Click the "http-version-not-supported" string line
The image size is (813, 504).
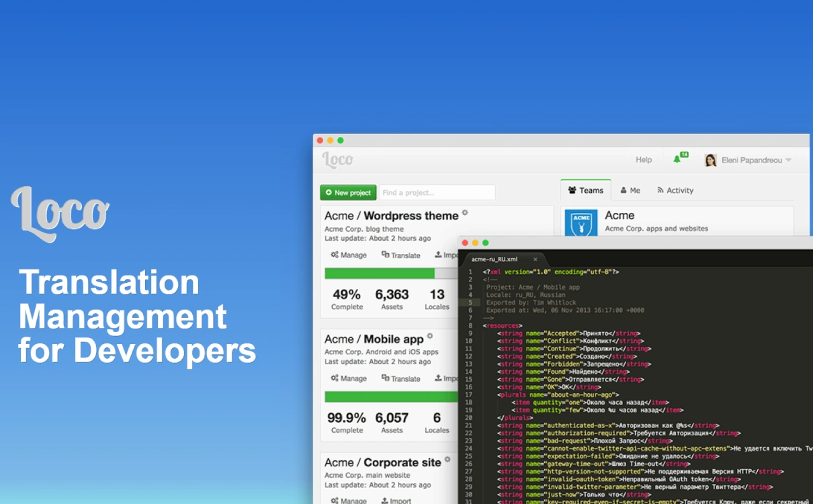click(x=640, y=472)
